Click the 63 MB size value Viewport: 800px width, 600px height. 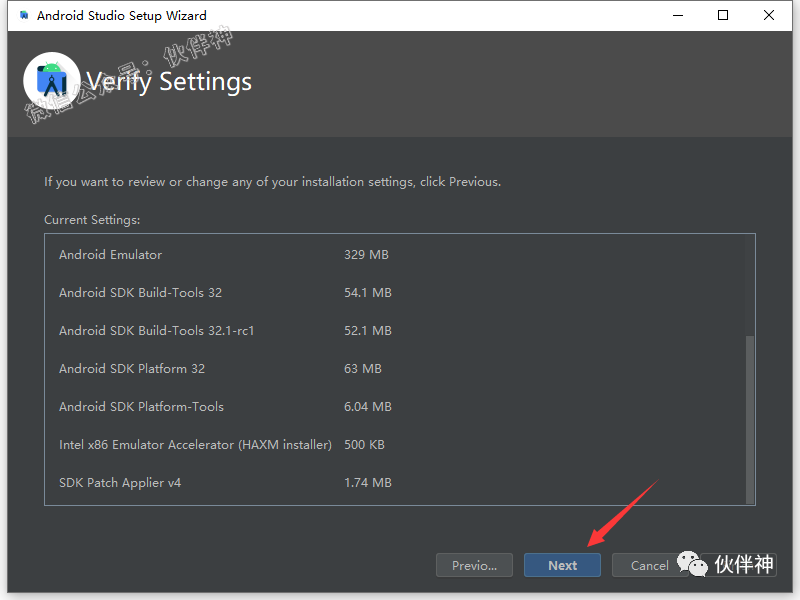[x=363, y=368]
